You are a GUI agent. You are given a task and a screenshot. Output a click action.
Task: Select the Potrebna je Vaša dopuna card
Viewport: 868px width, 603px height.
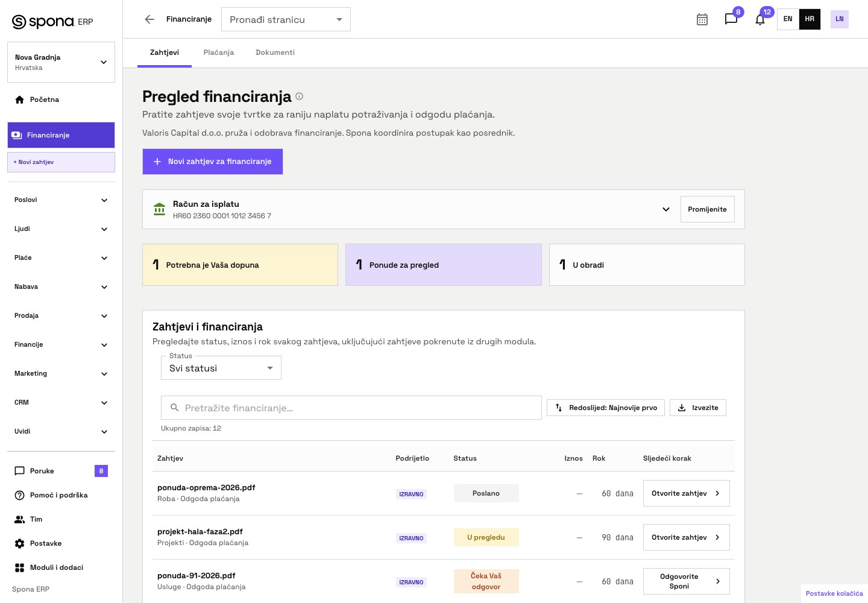(240, 265)
